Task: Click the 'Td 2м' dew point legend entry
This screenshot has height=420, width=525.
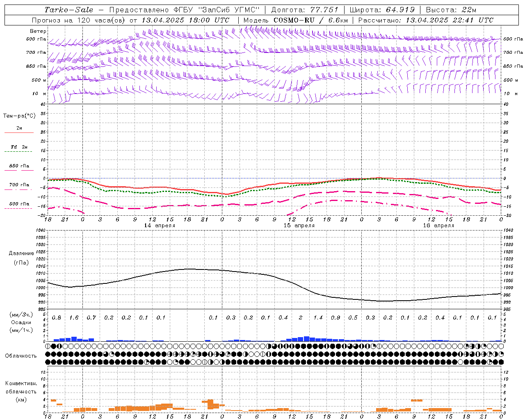Action: click(x=19, y=147)
